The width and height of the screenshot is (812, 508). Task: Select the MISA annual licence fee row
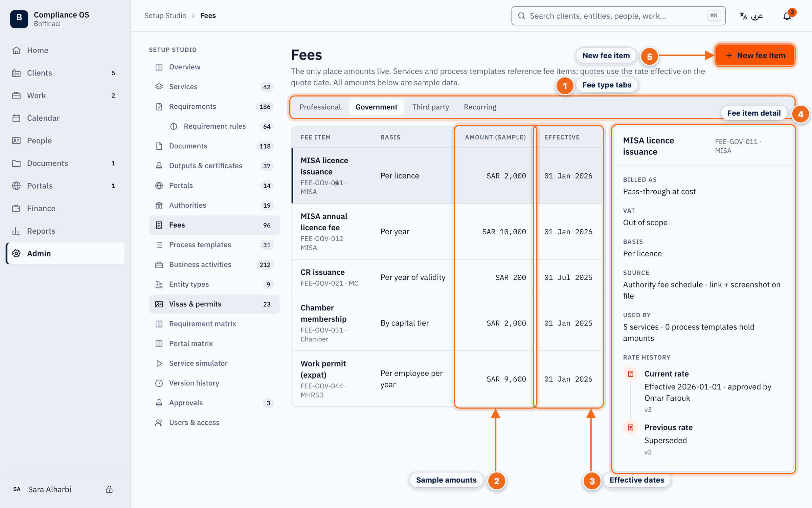tap(447, 232)
